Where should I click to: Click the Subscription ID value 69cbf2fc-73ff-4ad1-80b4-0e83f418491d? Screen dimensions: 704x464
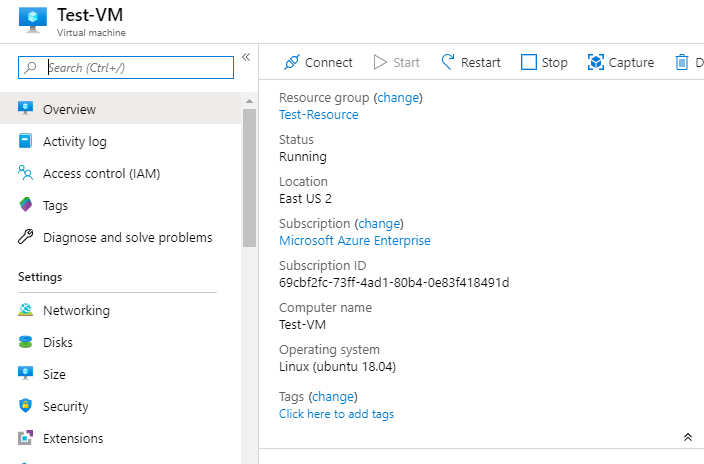[x=394, y=283]
